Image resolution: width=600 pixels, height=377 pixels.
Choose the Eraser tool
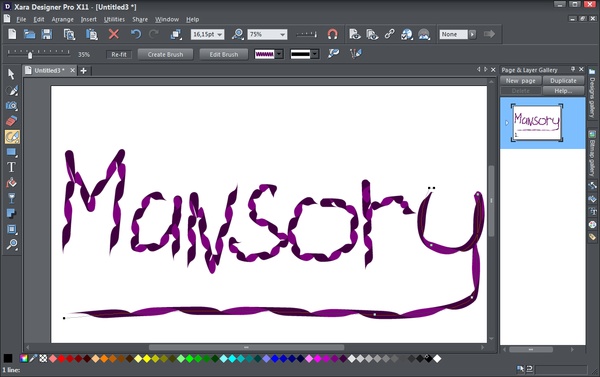(12, 121)
